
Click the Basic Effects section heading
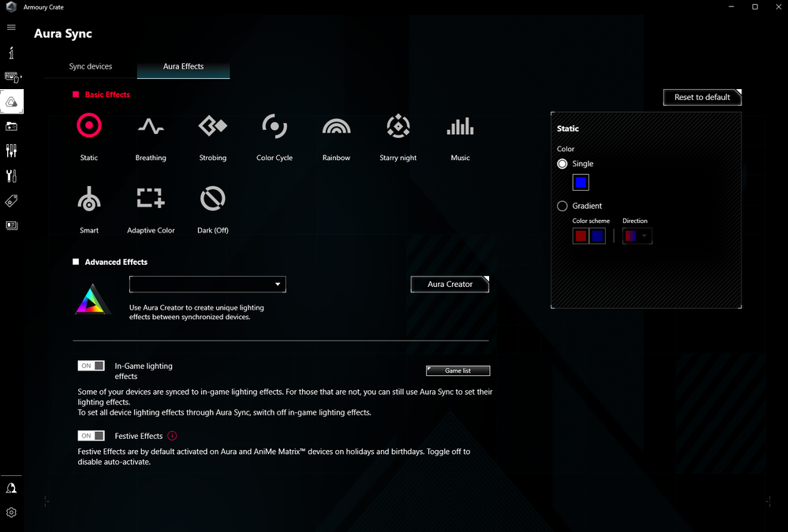coord(107,95)
